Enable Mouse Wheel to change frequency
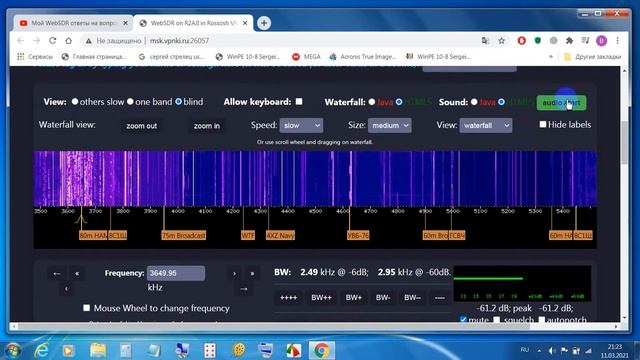Image resolution: width=640 pixels, height=360 pixels. [x=86, y=308]
